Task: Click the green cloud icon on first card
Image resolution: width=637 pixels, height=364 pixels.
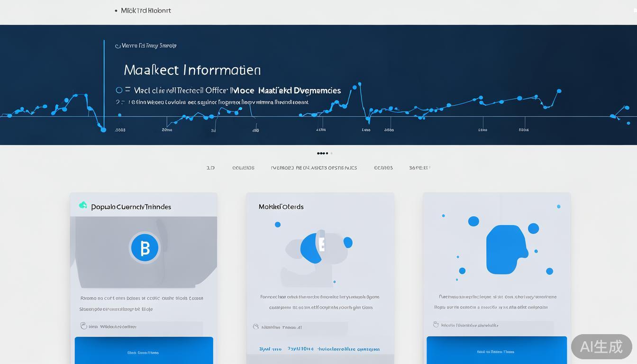Action: point(83,205)
